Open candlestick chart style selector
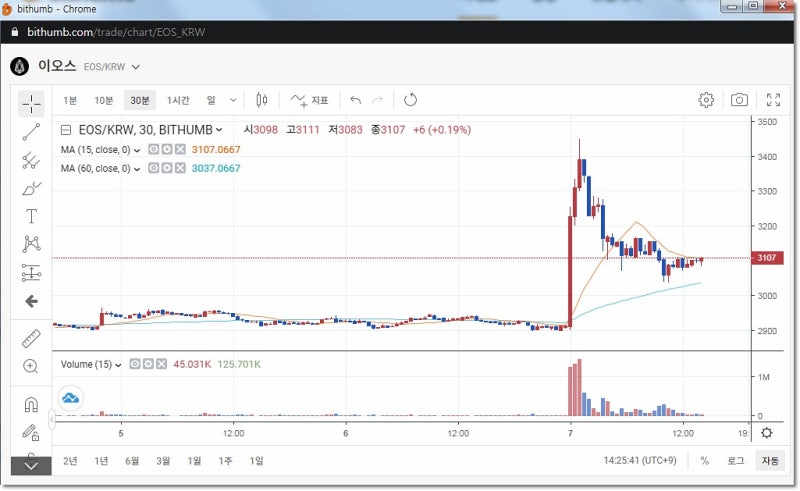The height and width of the screenshot is (491, 800). coord(261,100)
